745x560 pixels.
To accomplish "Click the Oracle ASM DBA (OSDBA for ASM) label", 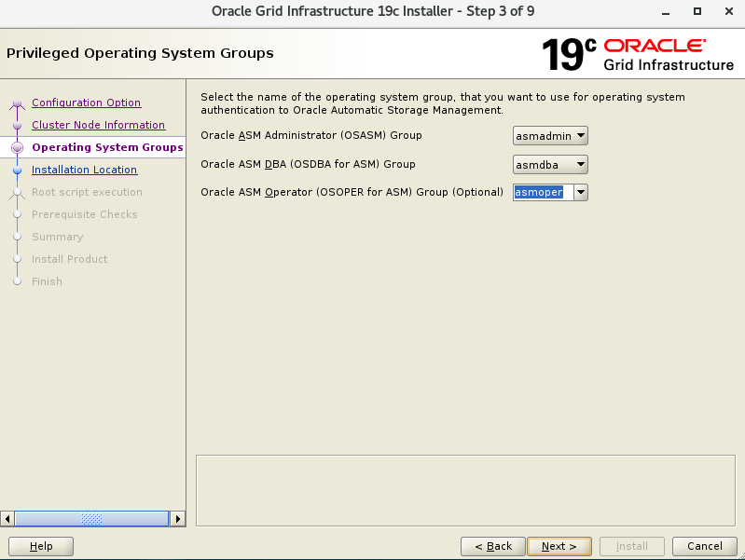I will pyautogui.click(x=308, y=164).
